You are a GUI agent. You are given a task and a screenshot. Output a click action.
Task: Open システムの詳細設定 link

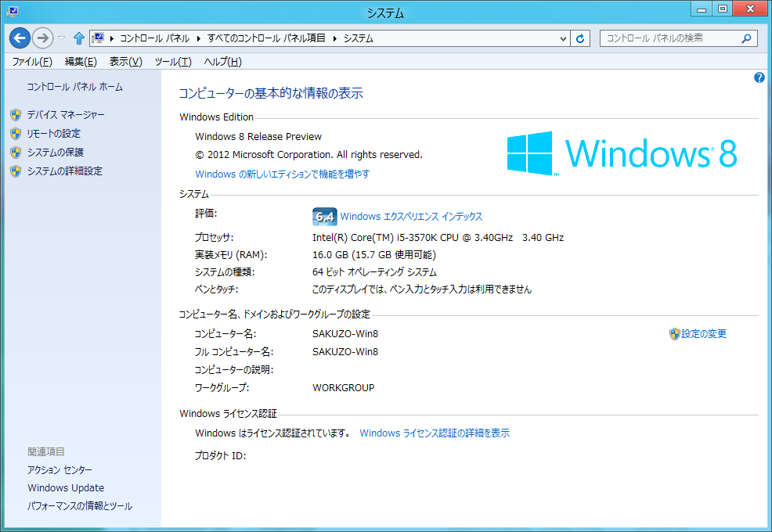(x=65, y=171)
